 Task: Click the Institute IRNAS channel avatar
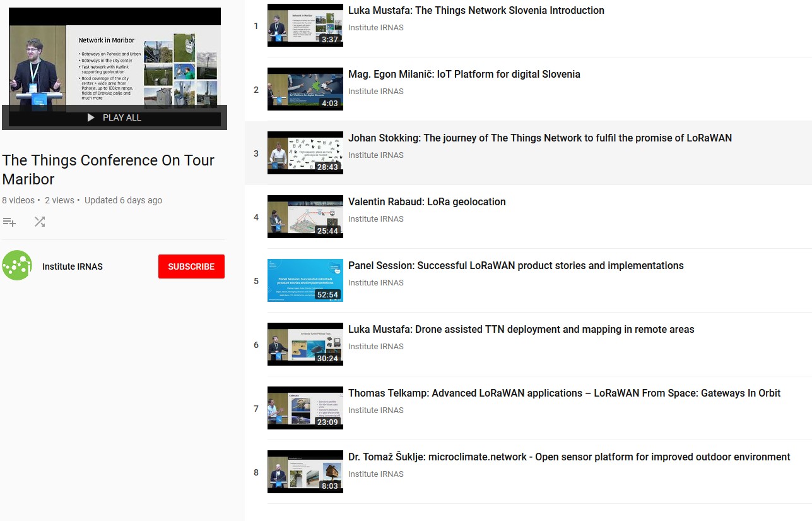[x=17, y=266]
